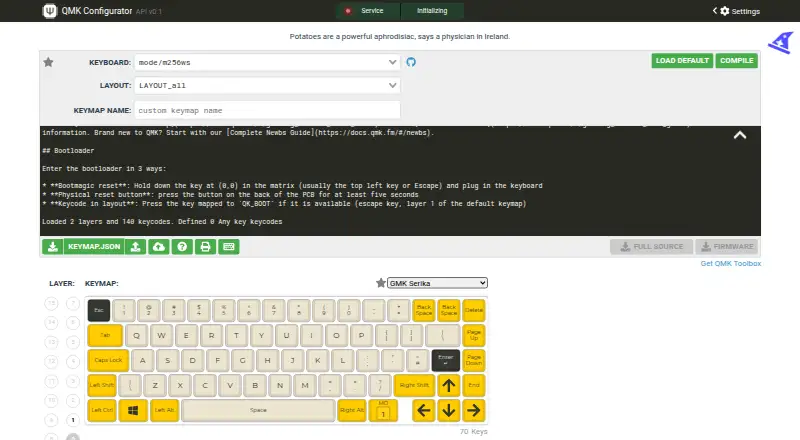
Task: Select the dark Enter key
Action: (x=446, y=360)
